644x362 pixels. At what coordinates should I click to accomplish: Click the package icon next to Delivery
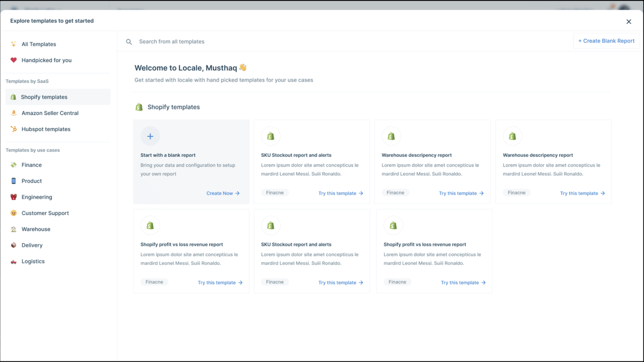(14, 245)
